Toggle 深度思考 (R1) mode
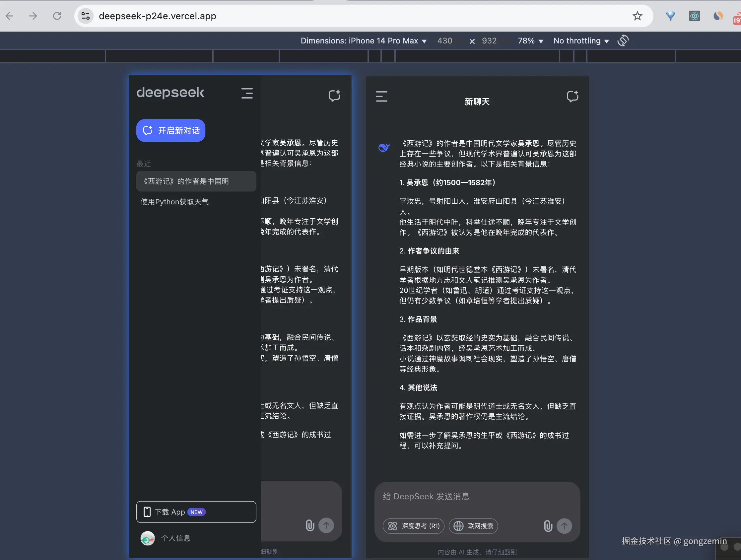 (413, 526)
